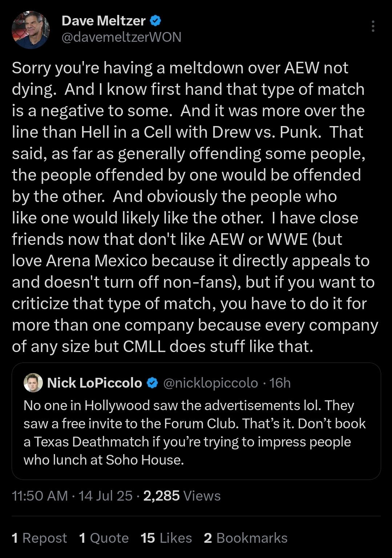
Task: Click the 11:50 AM post time
Action: click(x=40, y=496)
